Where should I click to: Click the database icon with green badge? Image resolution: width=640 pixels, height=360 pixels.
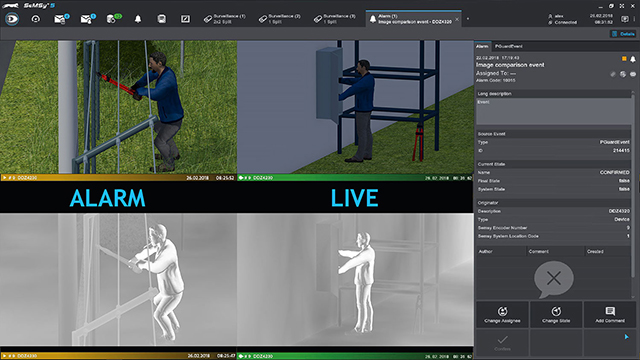pos(113,19)
